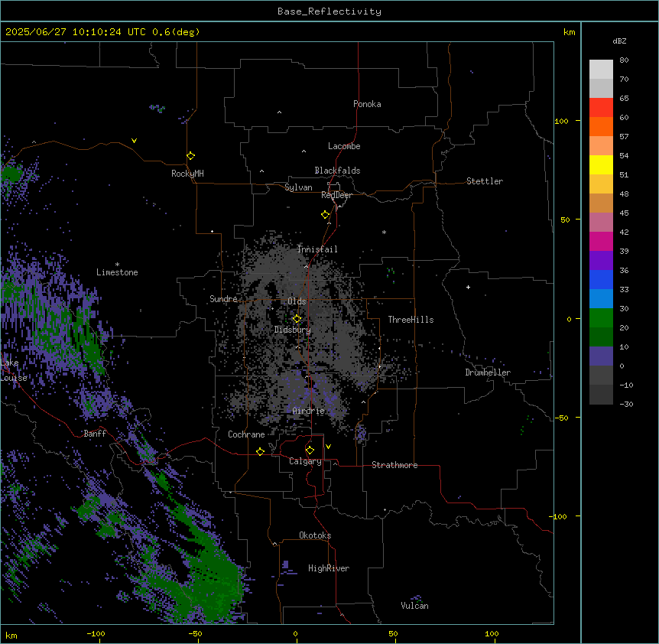The width and height of the screenshot is (659, 644).
Task: Select the bright yellow 51–54 dBZ swatch
Action: (601, 164)
